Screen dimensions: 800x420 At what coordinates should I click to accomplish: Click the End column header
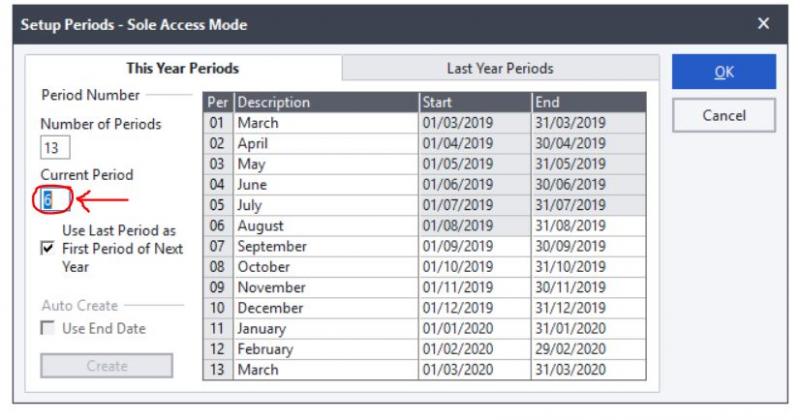[x=588, y=102]
